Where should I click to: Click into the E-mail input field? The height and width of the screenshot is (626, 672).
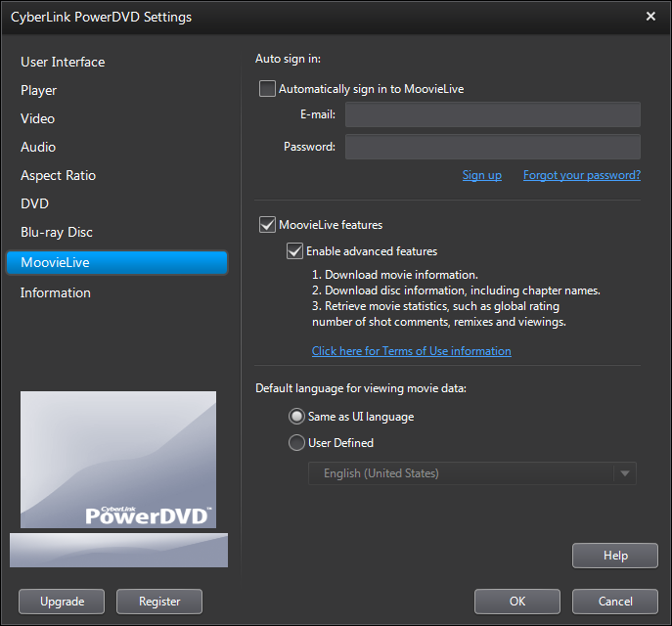click(492, 115)
